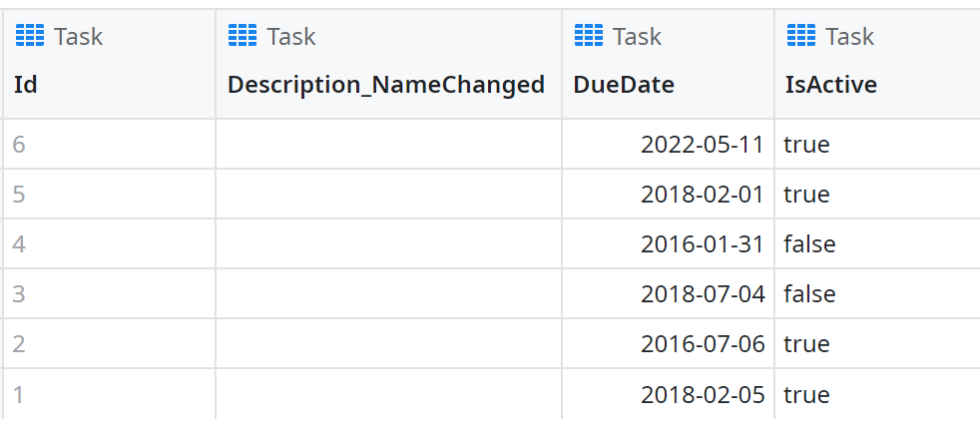Select the Id cell with value 1
The image size is (980, 435).
[x=19, y=395]
